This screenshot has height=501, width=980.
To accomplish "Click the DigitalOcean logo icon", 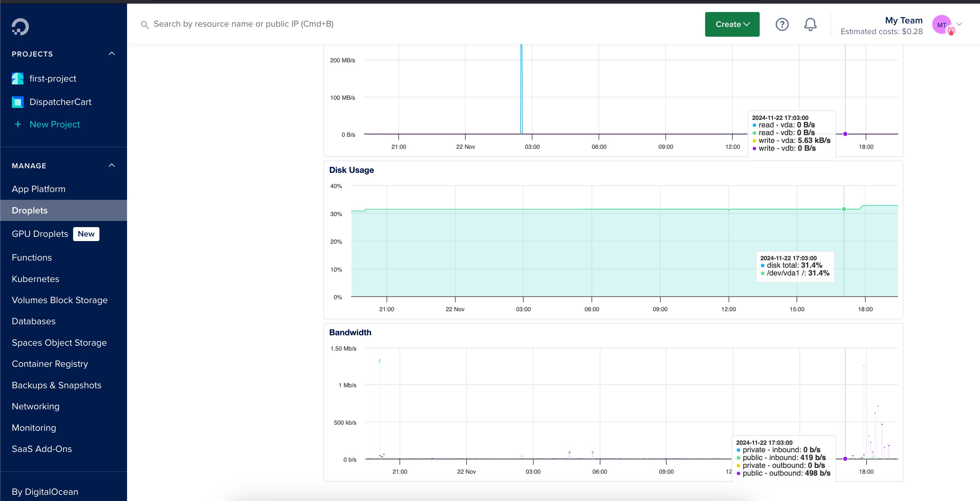I will [x=20, y=27].
